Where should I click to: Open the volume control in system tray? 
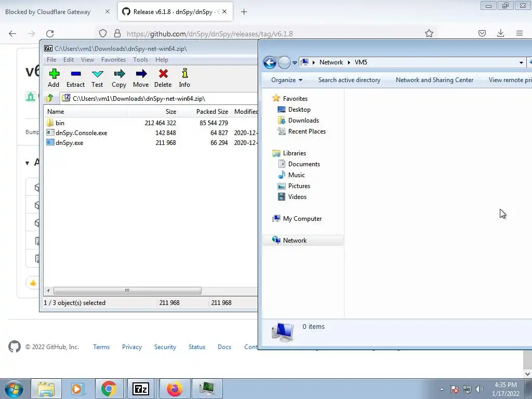click(x=480, y=389)
